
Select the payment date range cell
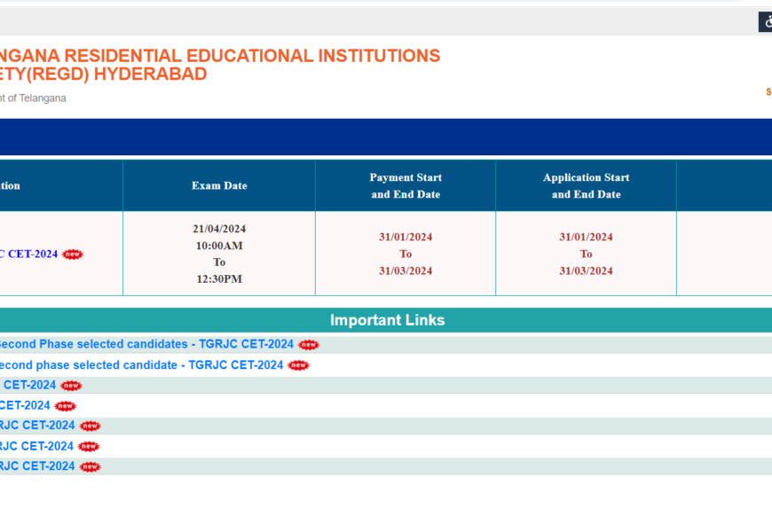tap(406, 254)
